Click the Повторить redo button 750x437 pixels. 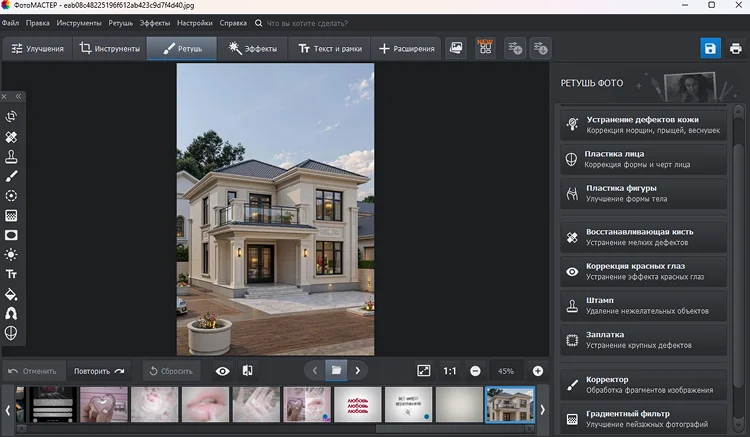pos(99,371)
